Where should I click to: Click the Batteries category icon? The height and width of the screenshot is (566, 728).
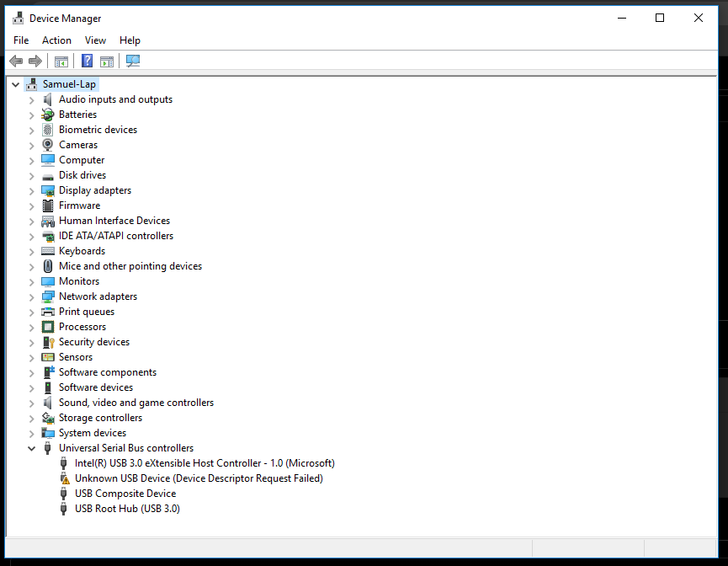[x=48, y=115]
